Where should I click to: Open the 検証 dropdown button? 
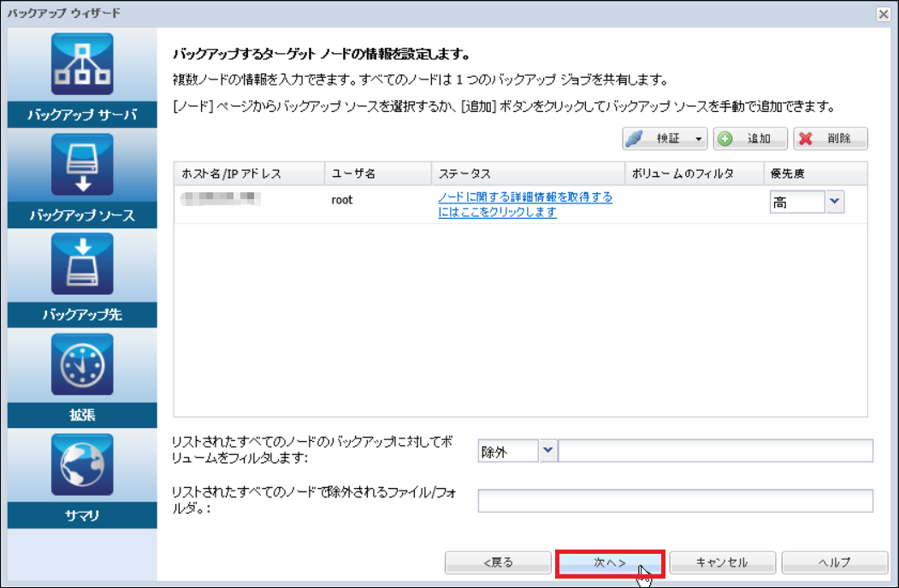pos(665,138)
